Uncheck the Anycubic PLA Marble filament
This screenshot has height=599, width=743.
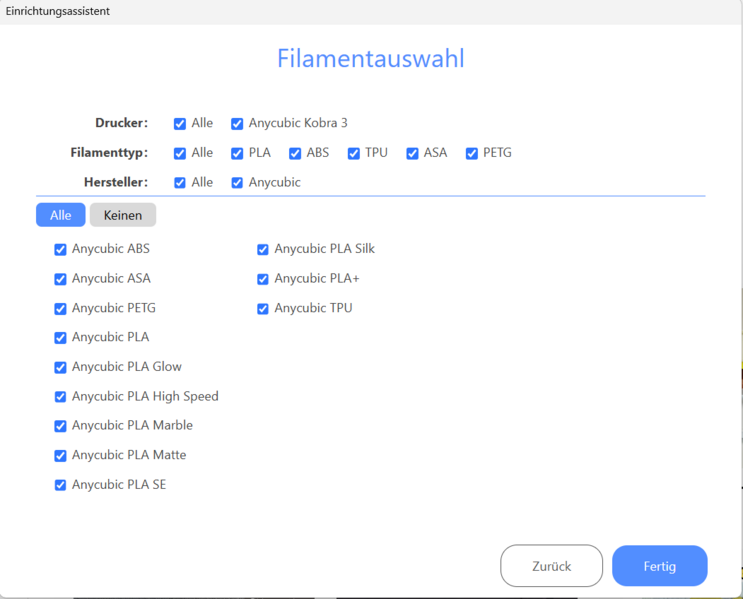60,426
